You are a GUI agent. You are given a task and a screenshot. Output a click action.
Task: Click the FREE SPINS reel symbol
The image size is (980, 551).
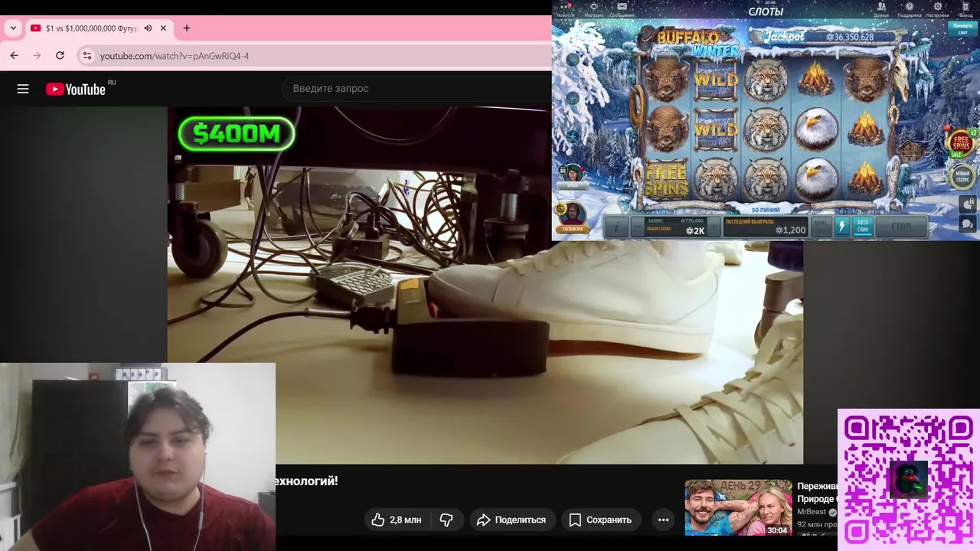click(x=665, y=179)
